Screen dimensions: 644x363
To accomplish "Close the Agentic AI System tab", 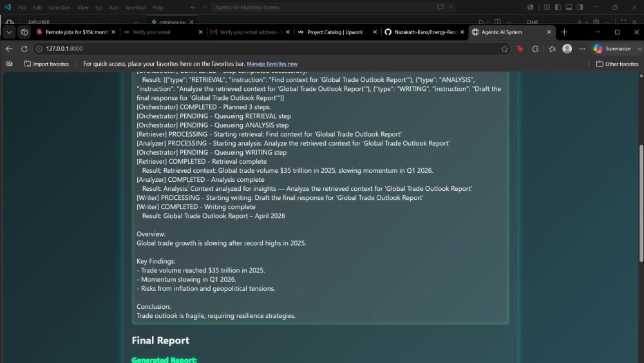I will pos(549,32).
